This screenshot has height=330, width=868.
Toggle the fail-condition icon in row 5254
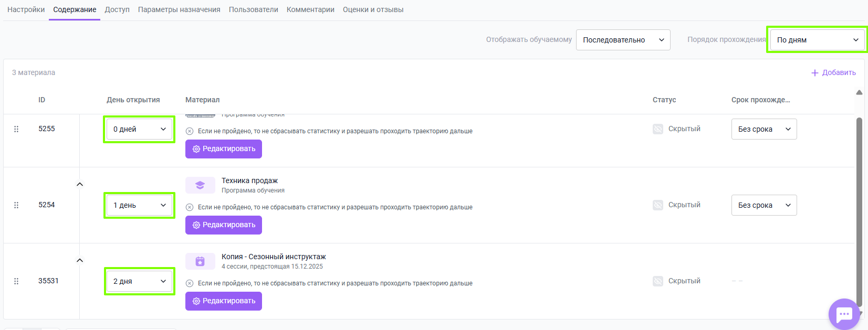(190, 207)
